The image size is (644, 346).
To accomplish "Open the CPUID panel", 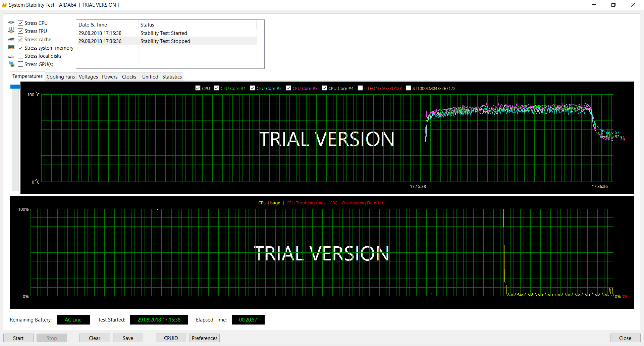I will [x=171, y=338].
